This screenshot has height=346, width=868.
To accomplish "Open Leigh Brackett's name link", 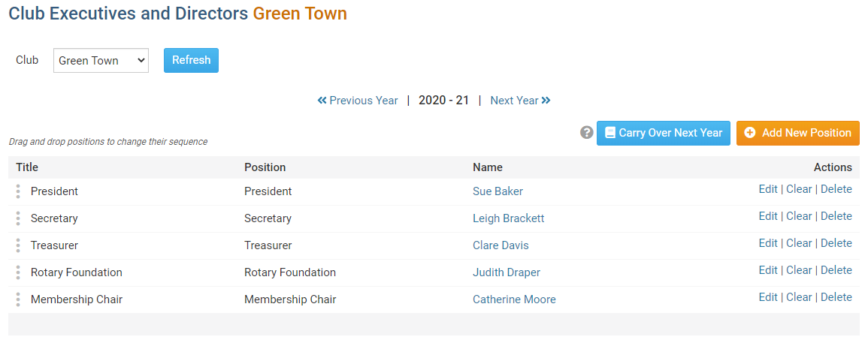I will [x=508, y=218].
